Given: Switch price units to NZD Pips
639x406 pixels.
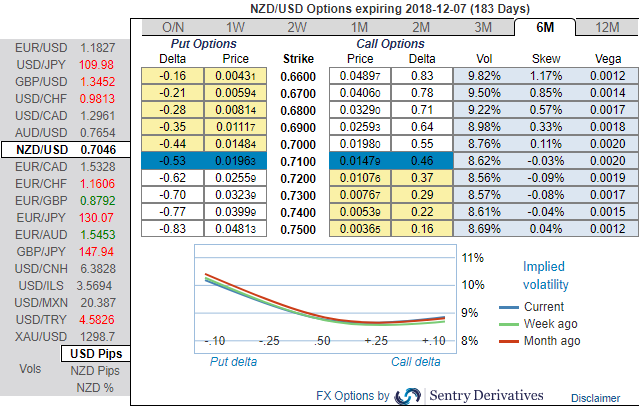Looking at the screenshot, I should pyautogui.click(x=95, y=371).
